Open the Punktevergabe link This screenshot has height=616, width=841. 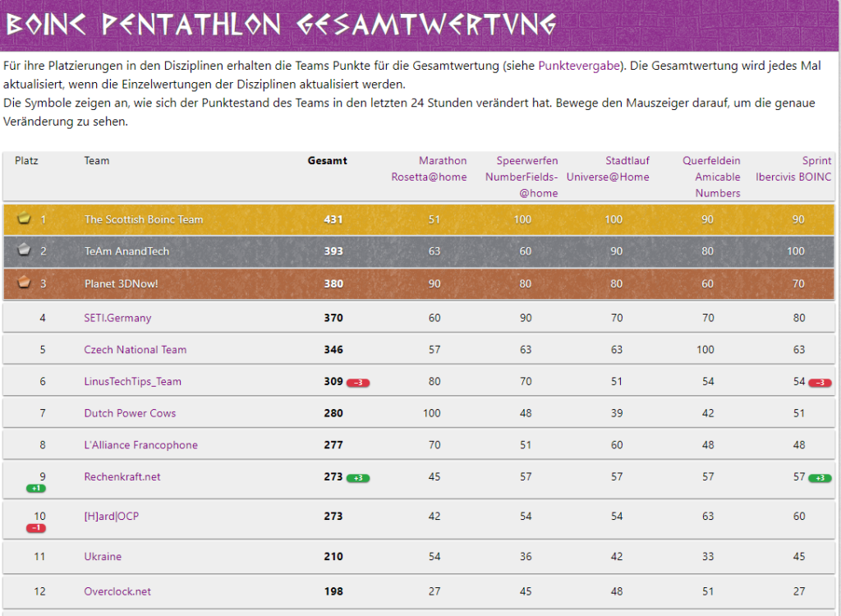click(x=579, y=66)
